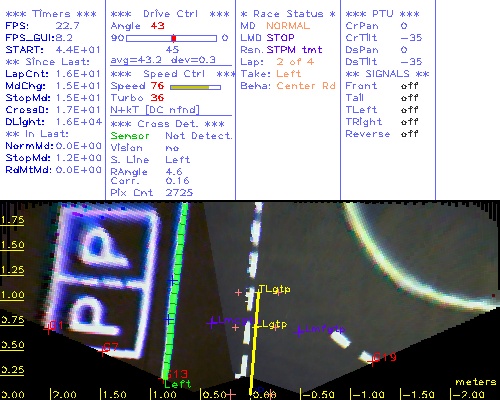Click the MD mode value NORMAL
Image resolution: width=500 pixels, height=400 pixels.
288,26
